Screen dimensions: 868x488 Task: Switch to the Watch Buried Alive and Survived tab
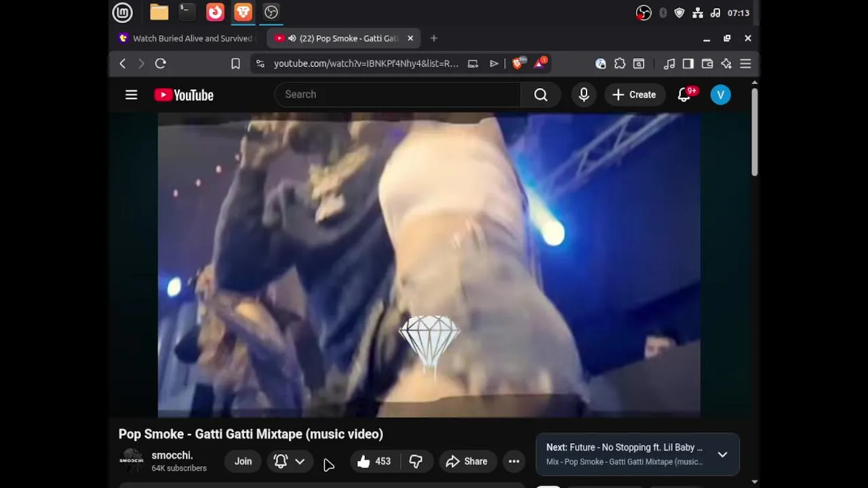pyautogui.click(x=186, y=39)
